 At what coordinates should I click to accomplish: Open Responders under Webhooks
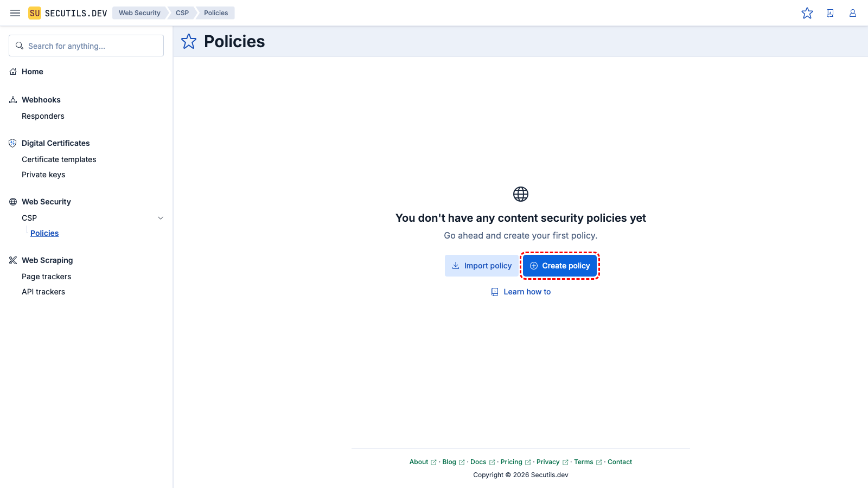pos(43,116)
